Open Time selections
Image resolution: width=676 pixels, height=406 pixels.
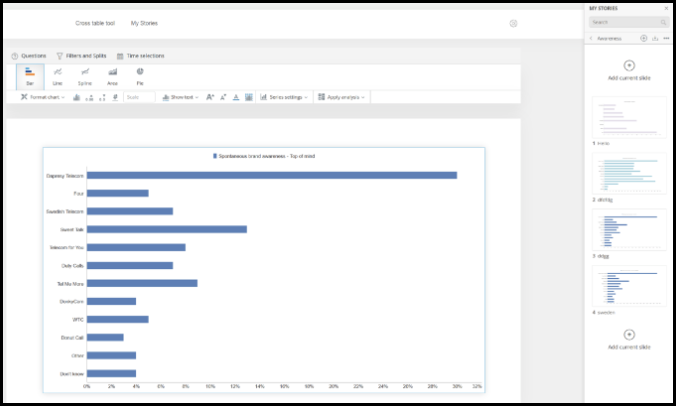pyautogui.click(x=141, y=56)
